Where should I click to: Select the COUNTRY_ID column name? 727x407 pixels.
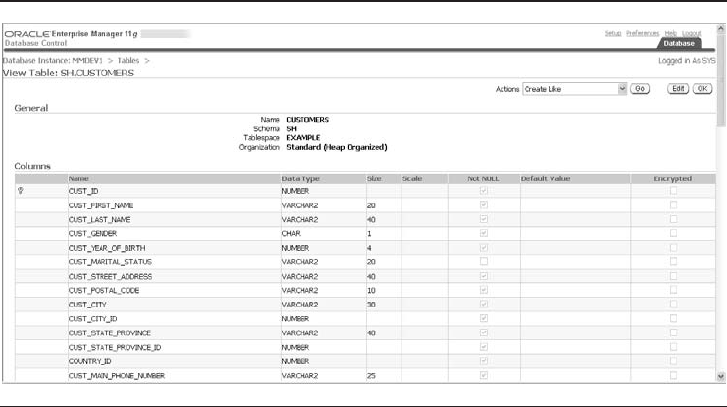[90, 361]
